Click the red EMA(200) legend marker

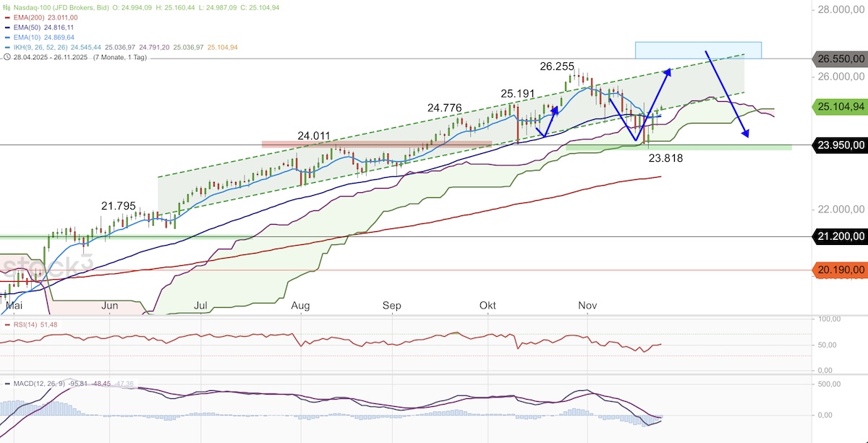(x=8, y=17)
